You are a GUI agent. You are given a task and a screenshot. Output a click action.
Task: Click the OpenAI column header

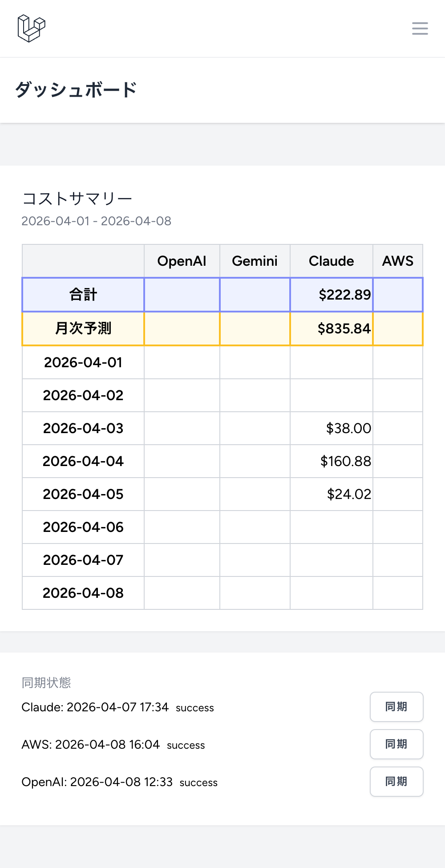click(182, 261)
